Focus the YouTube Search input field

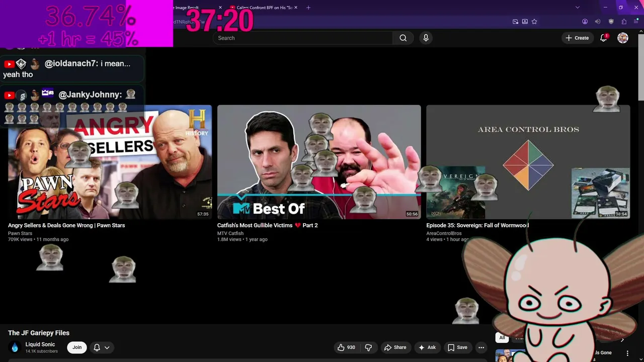pos(303,38)
